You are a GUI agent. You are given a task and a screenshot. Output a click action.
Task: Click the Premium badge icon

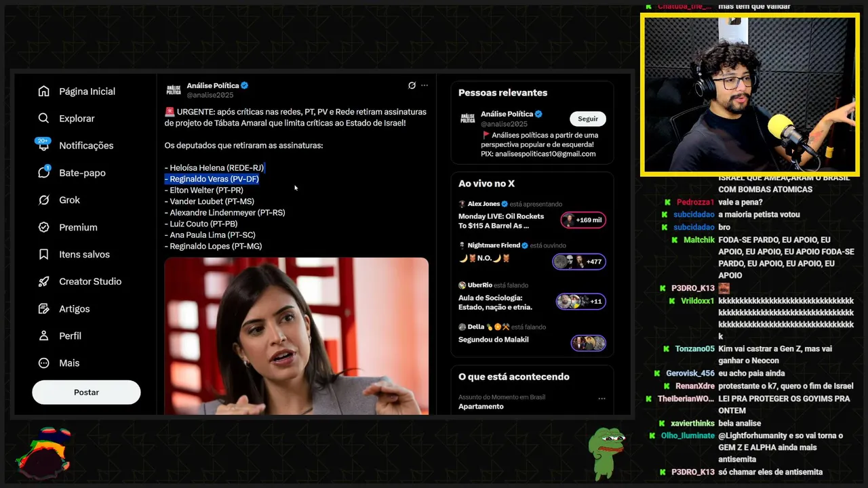(x=44, y=227)
